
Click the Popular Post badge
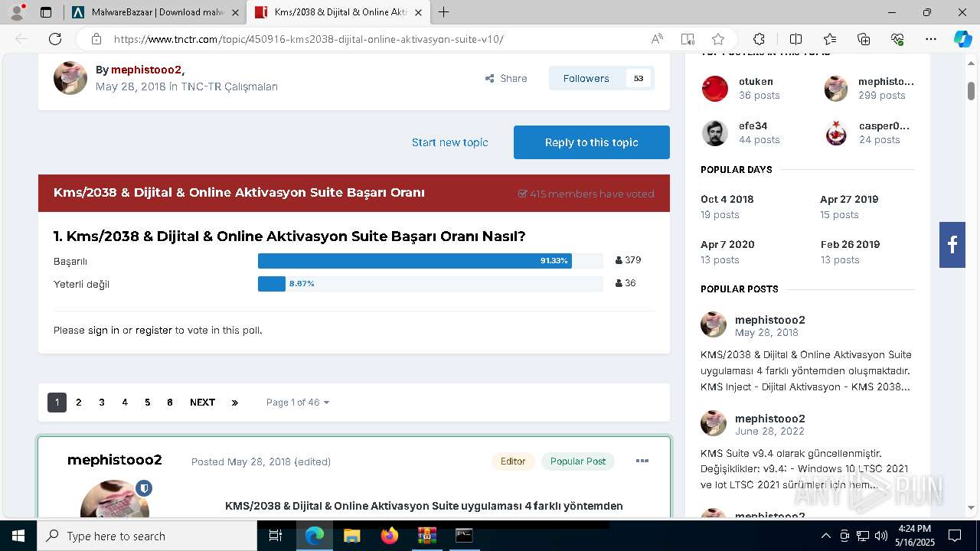click(x=578, y=461)
